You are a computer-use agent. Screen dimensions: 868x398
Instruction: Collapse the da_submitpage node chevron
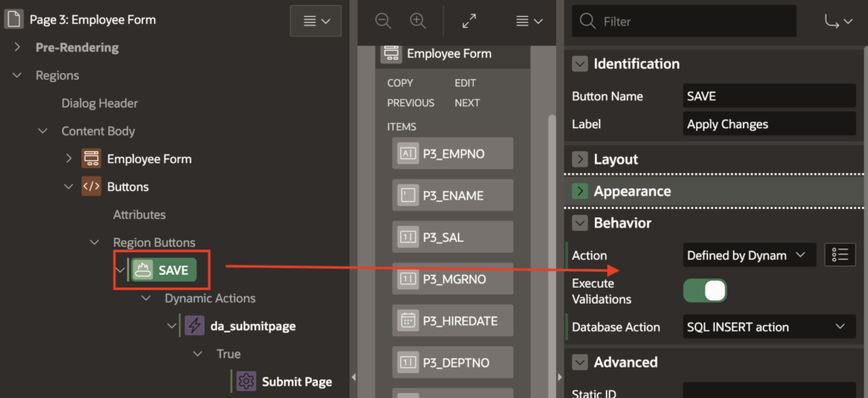click(171, 326)
